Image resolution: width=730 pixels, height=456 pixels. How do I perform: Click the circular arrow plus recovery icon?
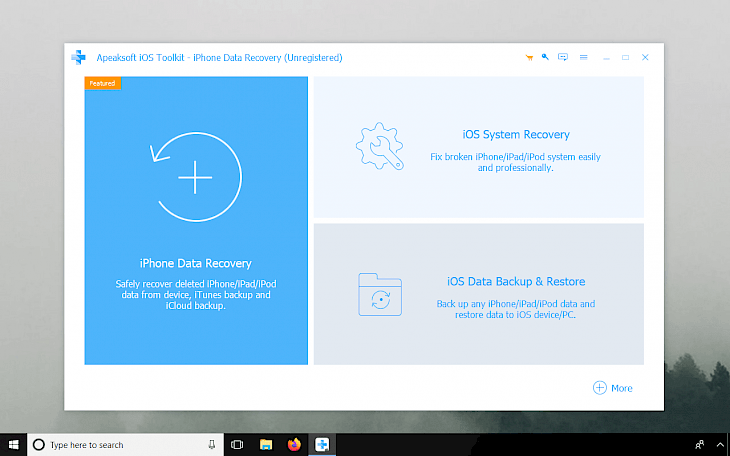click(x=196, y=177)
